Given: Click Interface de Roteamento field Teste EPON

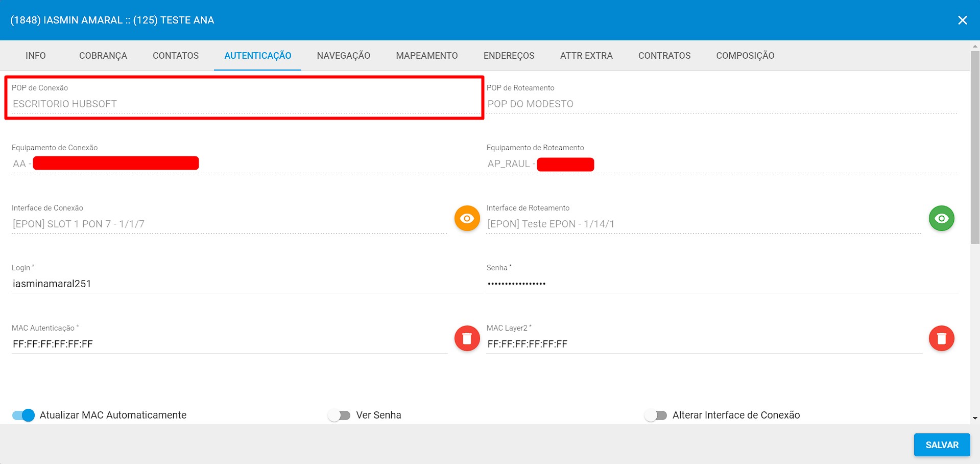Looking at the screenshot, I should (704, 224).
